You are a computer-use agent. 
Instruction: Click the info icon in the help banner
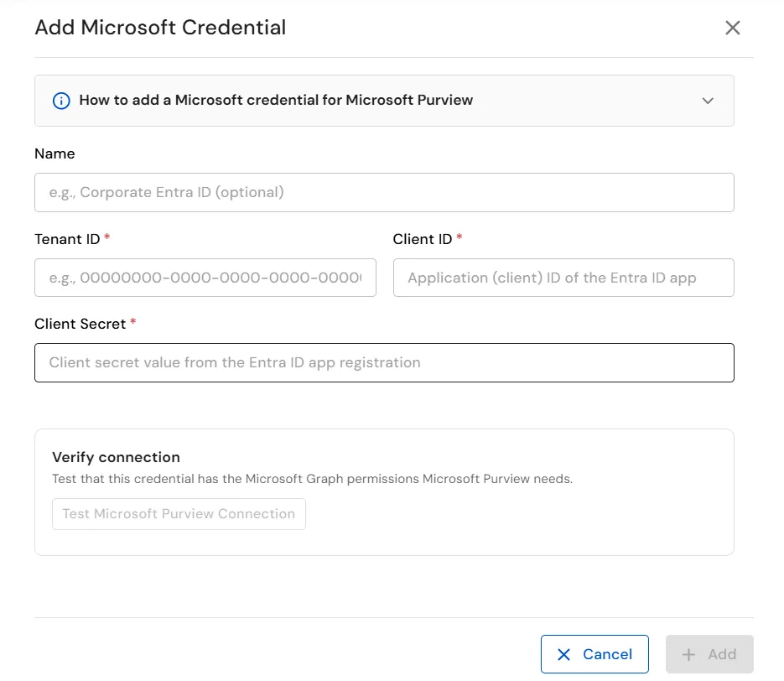61,101
